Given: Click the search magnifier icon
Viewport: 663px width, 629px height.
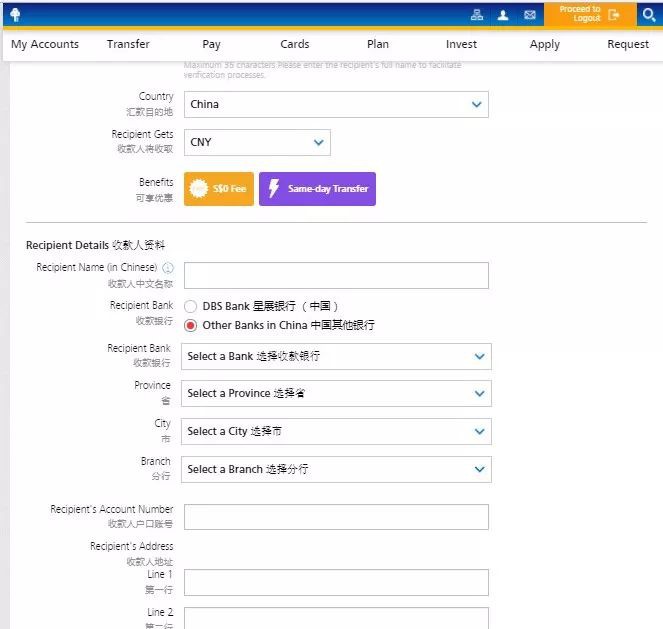Looking at the screenshot, I should (648, 15).
